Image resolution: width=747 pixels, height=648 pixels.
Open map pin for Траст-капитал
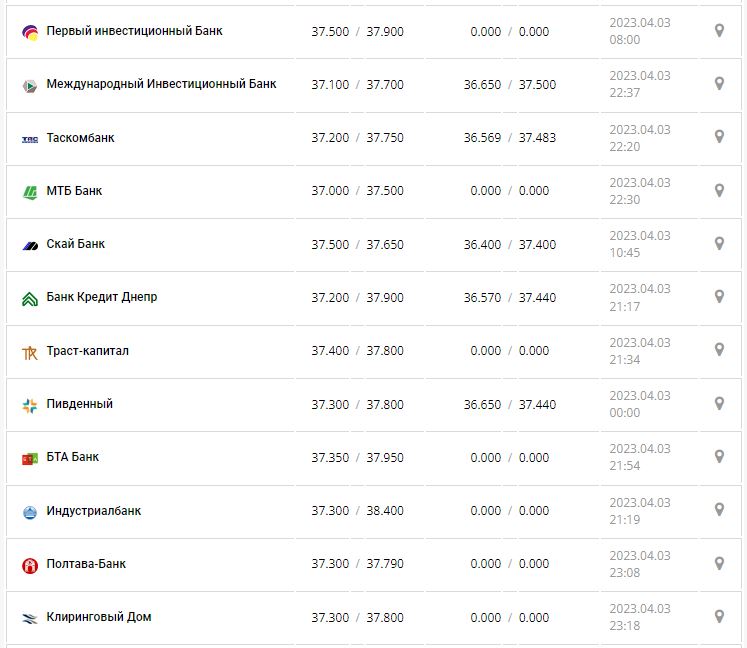click(719, 351)
